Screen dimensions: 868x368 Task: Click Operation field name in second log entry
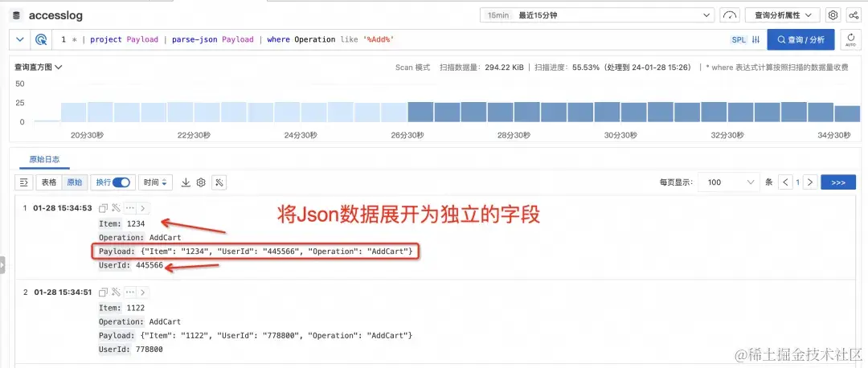coord(122,321)
